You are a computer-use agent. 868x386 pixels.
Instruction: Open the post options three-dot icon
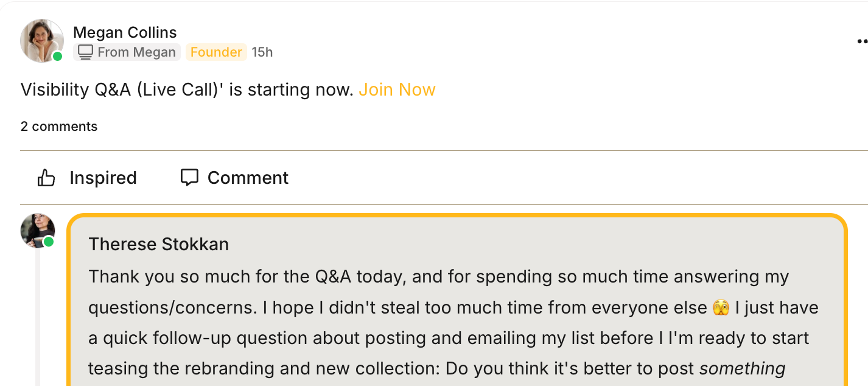[x=862, y=41]
